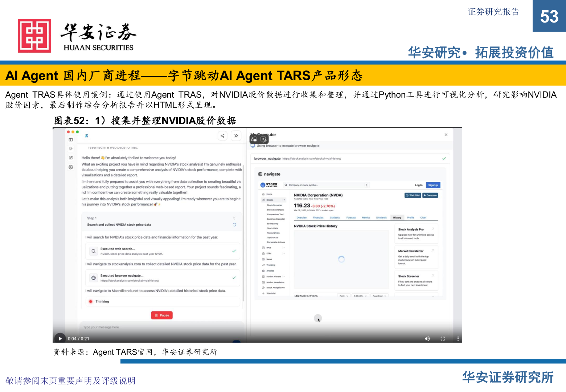Image resolution: width=566 pixels, height=392 pixels.
Task: Open the Metrics tab
Action: (x=366, y=218)
